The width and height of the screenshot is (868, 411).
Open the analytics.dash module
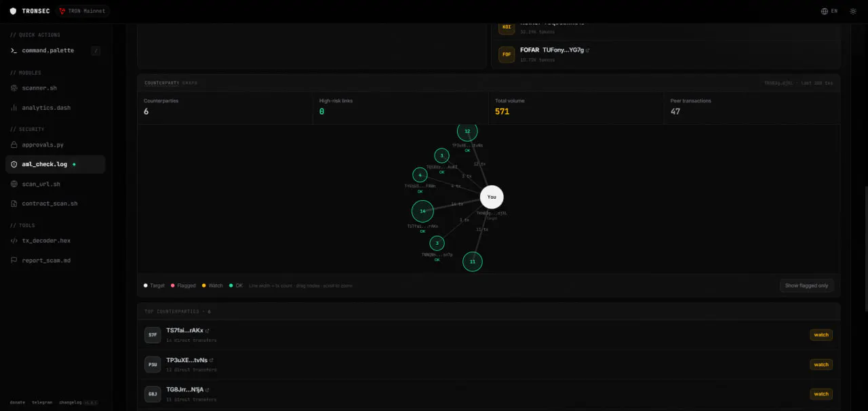(55, 108)
